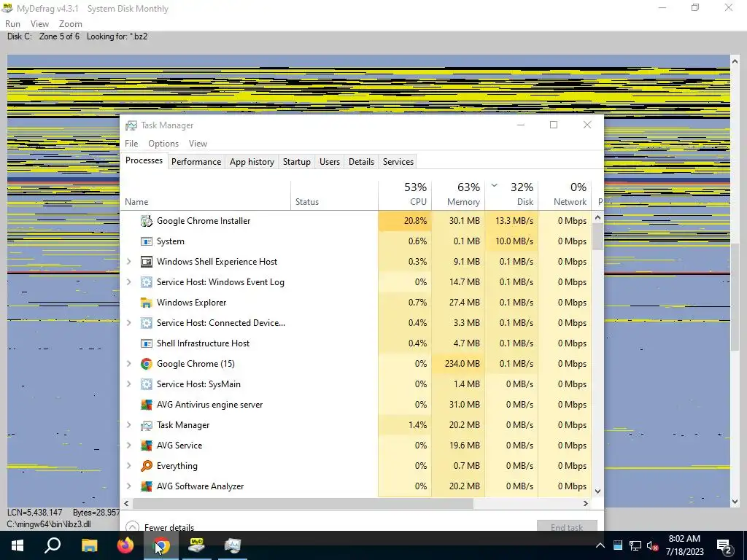Click horizontal scrollbar right arrow
747x560 pixels.
(586, 503)
